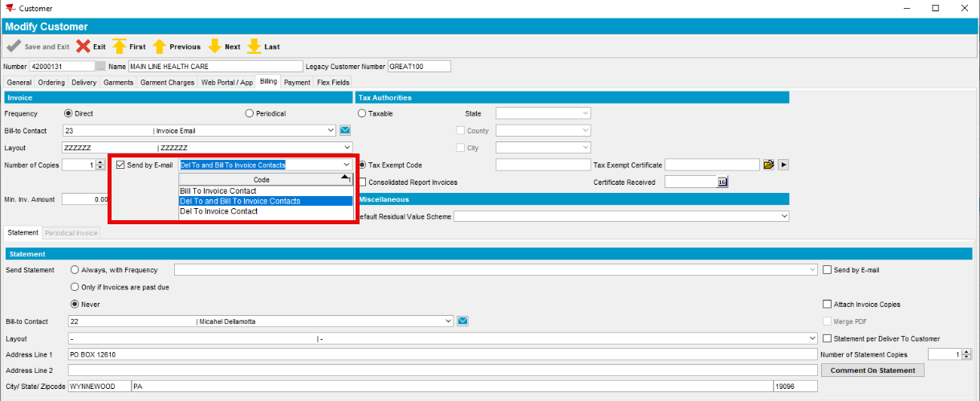Screen dimensions: 980x401
Task: Sort list by Code column header
Action: (266, 179)
